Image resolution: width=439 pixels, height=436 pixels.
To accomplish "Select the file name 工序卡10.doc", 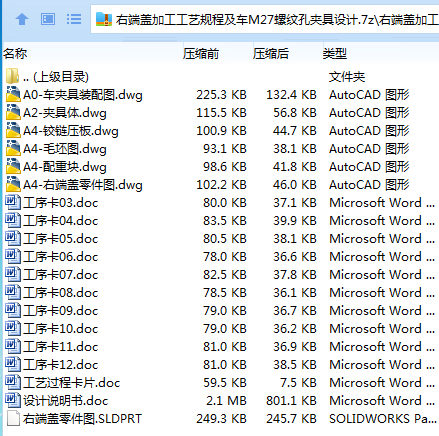I will click(x=61, y=329).
